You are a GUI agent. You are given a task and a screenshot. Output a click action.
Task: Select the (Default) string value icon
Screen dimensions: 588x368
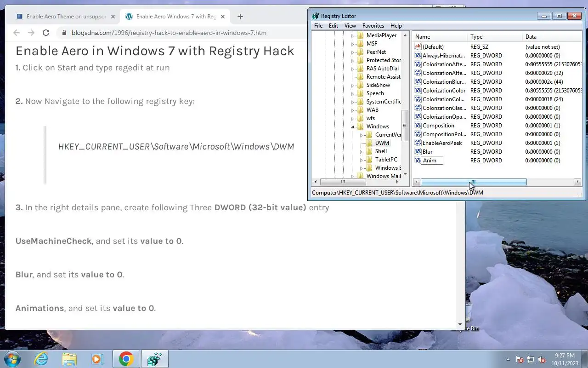[418, 46]
